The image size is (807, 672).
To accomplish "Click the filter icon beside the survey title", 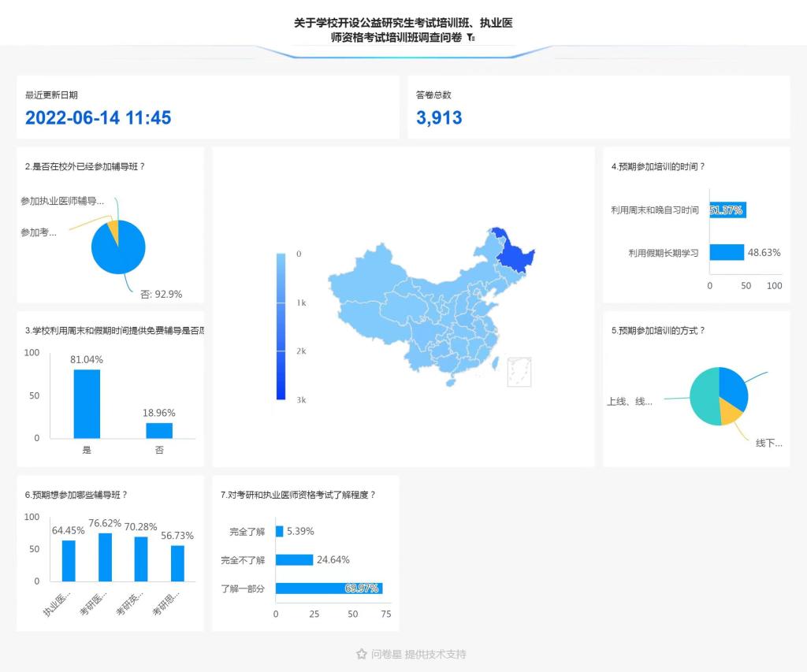I will 470,38.
